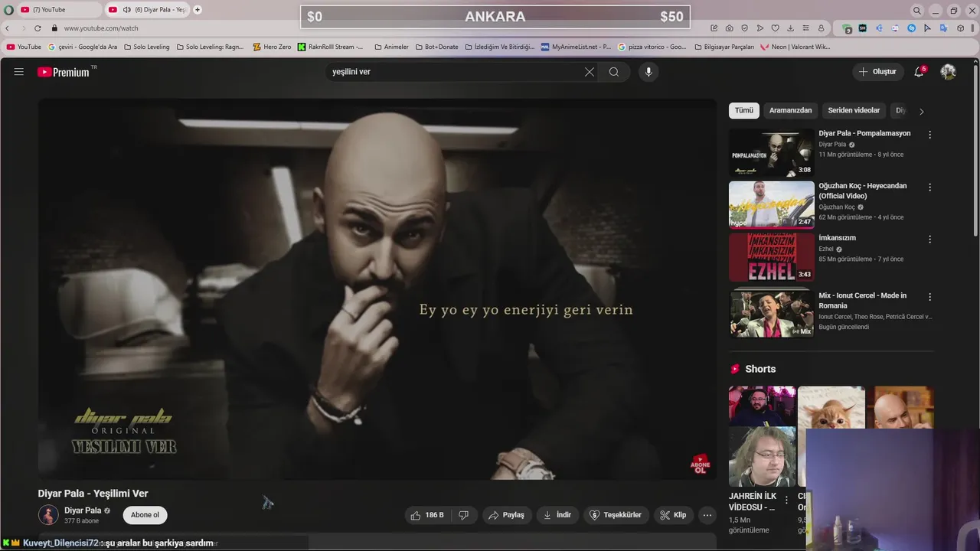This screenshot has height=551, width=980.
Task: Open the Hero Zero bookmark
Action: pyautogui.click(x=272, y=47)
